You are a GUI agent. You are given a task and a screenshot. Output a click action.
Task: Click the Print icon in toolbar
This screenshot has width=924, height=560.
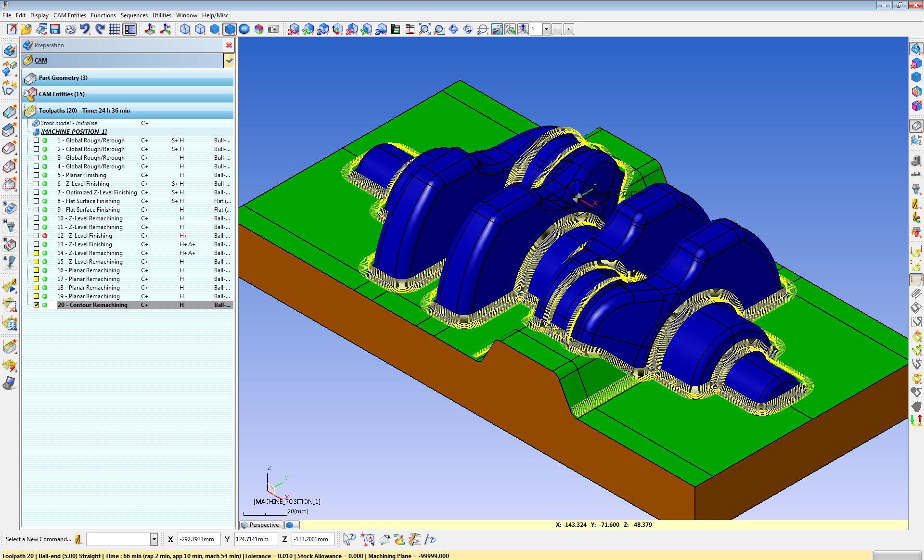(70, 29)
